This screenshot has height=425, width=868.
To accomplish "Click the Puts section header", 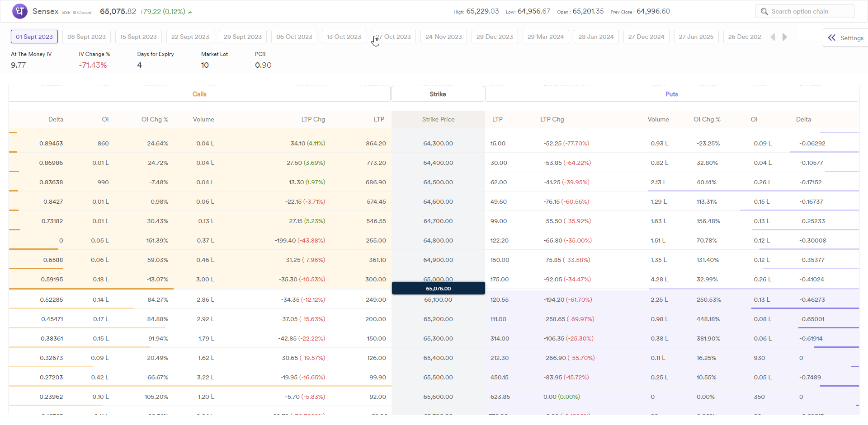I will [x=672, y=94].
